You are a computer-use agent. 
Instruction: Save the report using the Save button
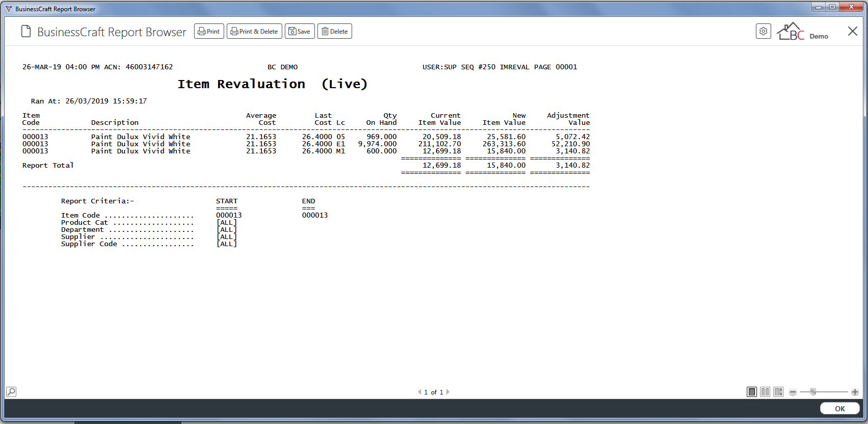[300, 32]
